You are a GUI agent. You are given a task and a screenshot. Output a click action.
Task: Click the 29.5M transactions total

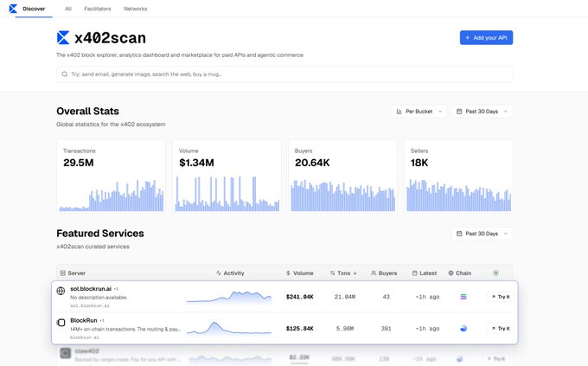click(x=79, y=163)
